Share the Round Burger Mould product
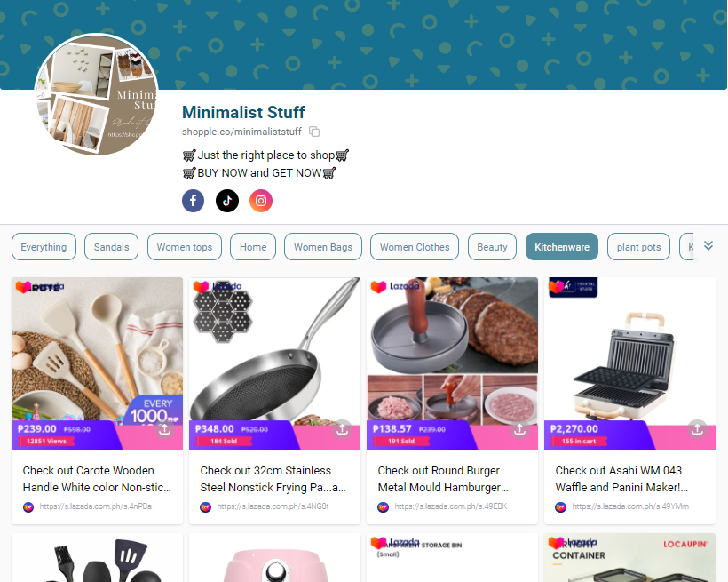This screenshot has width=728, height=582. [x=519, y=429]
